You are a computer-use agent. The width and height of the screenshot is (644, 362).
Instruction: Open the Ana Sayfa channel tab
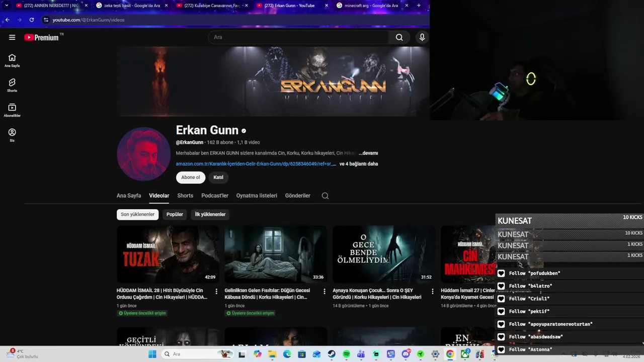point(129,196)
